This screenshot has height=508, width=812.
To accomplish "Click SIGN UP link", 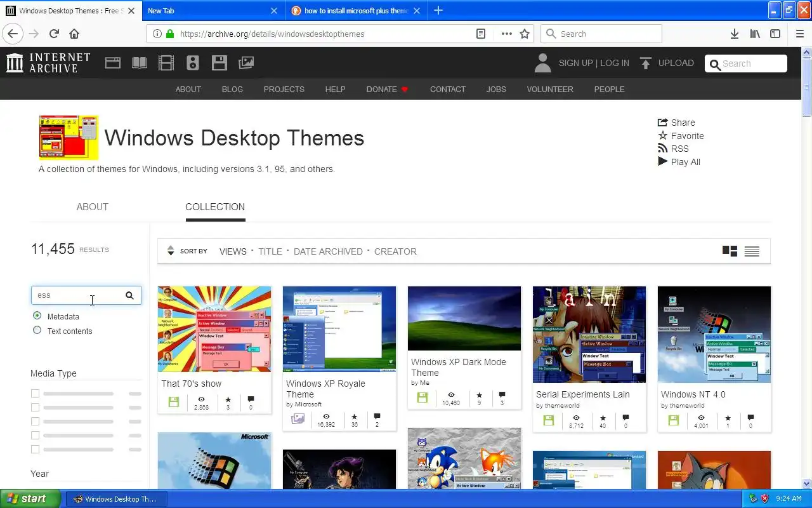I will 575,63.
